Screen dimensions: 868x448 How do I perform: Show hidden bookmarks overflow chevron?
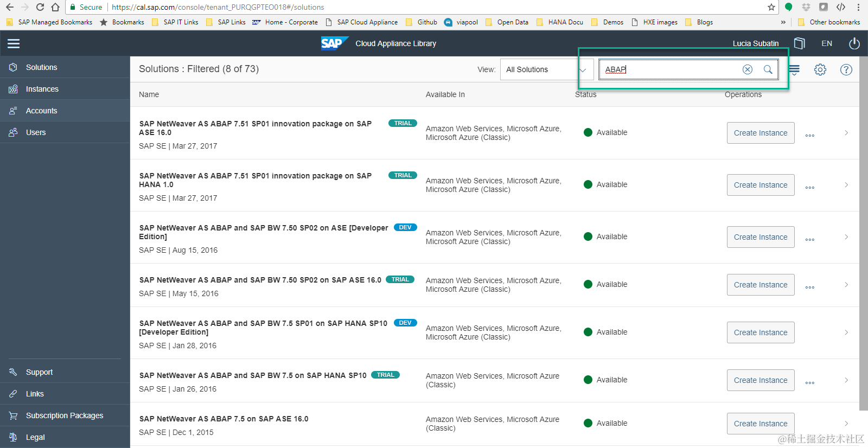point(783,22)
